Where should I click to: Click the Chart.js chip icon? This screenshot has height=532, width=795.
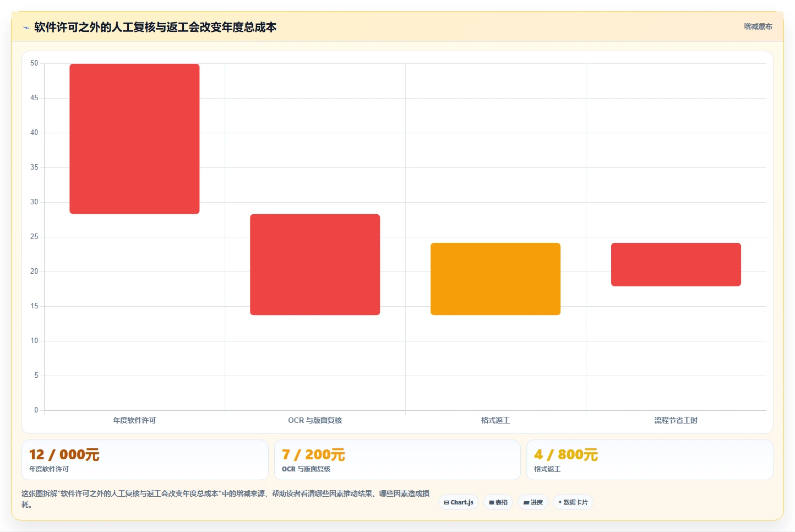pyautogui.click(x=446, y=503)
